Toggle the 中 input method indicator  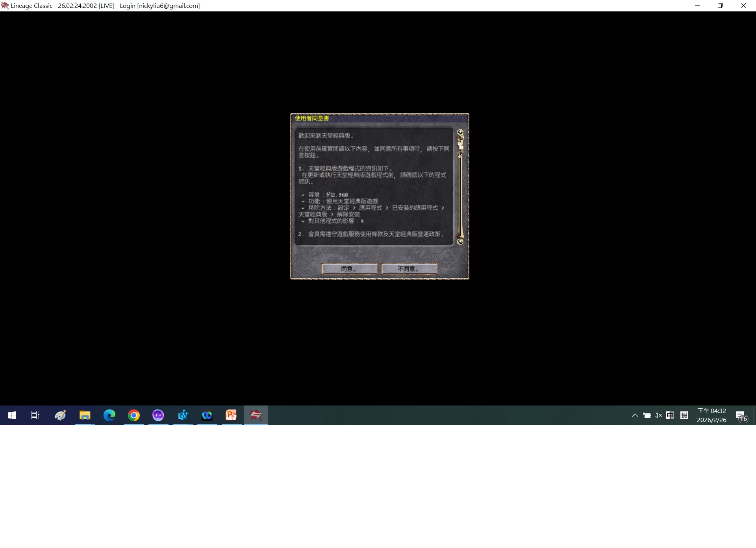(670, 415)
